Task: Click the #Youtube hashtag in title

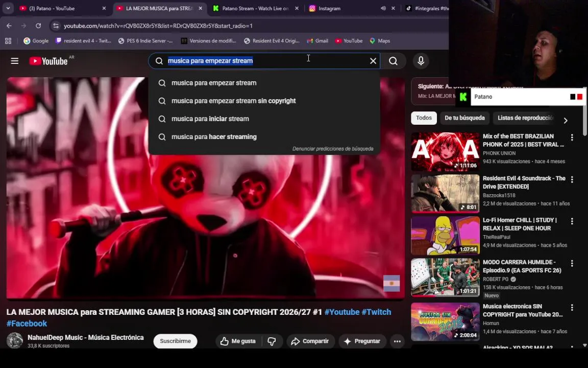Action: [x=342, y=312]
